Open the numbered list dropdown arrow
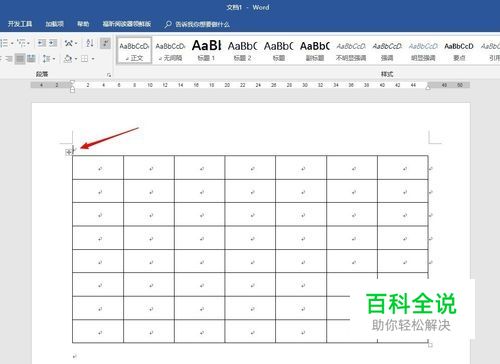 tap(12, 43)
